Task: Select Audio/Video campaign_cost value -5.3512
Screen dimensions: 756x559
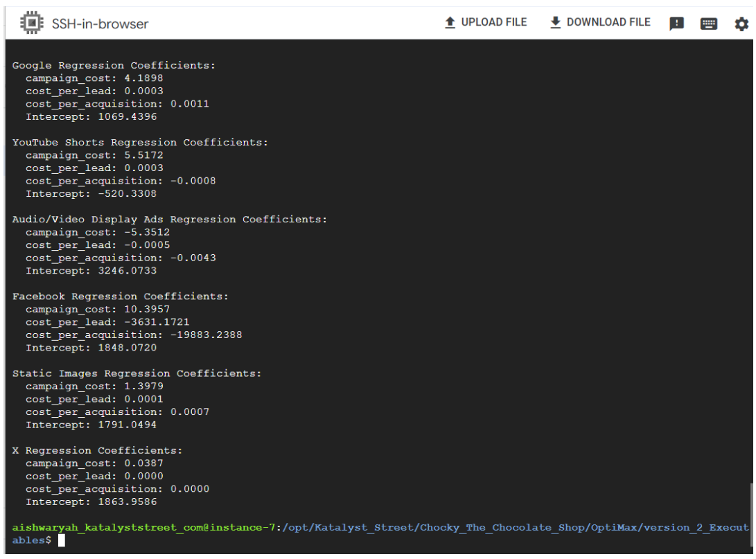Action: point(147,232)
